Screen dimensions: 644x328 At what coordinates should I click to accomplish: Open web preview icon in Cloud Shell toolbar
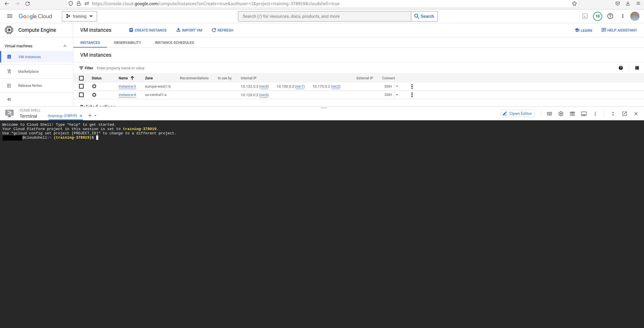pyautogui.click(x=572, y=114)
